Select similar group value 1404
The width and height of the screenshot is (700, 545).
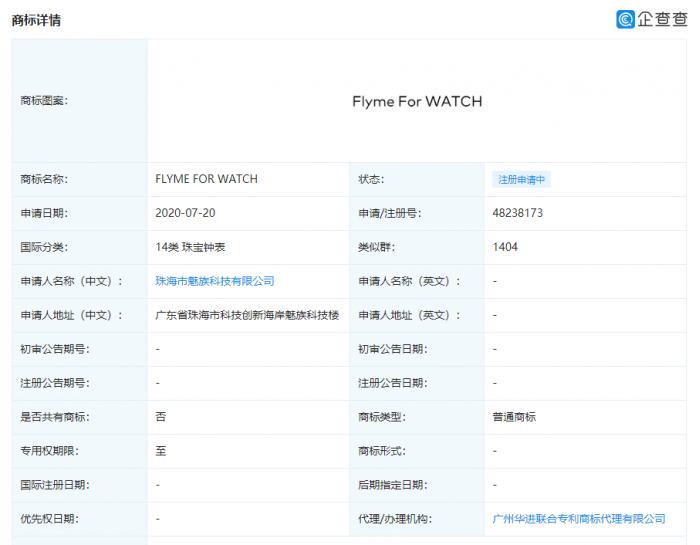tap(505, 247)
